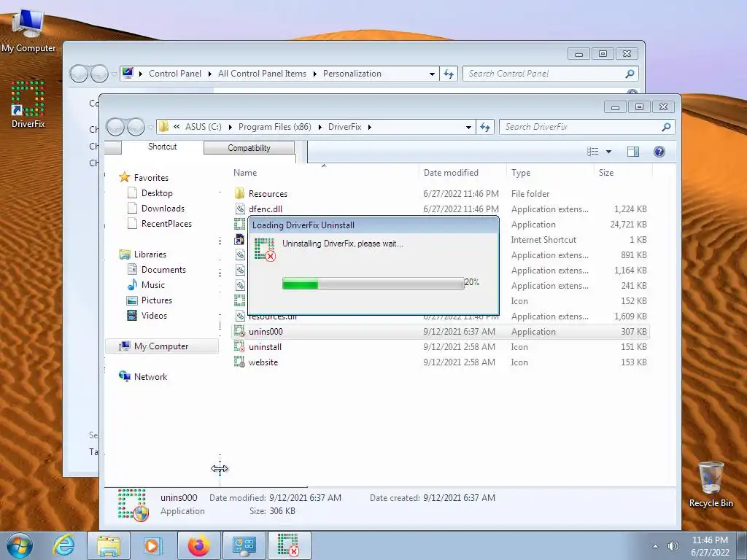Open Windows Explorer from the taskbar
The image size is (747, 560).
(109, 545)
